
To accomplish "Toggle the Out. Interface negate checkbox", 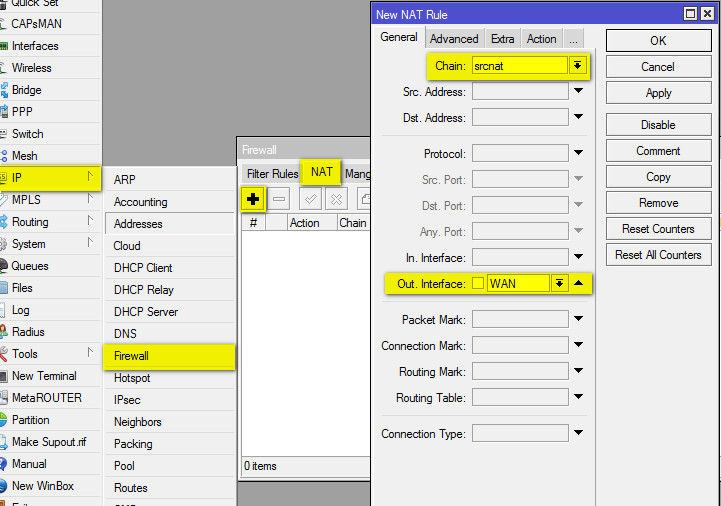I will [478, 283].
